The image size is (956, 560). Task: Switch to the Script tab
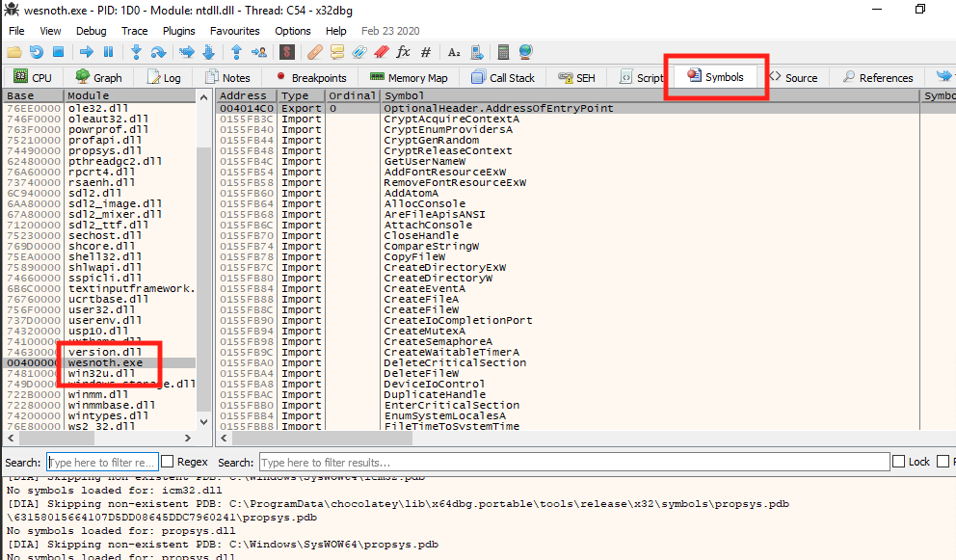click(640, 77)
